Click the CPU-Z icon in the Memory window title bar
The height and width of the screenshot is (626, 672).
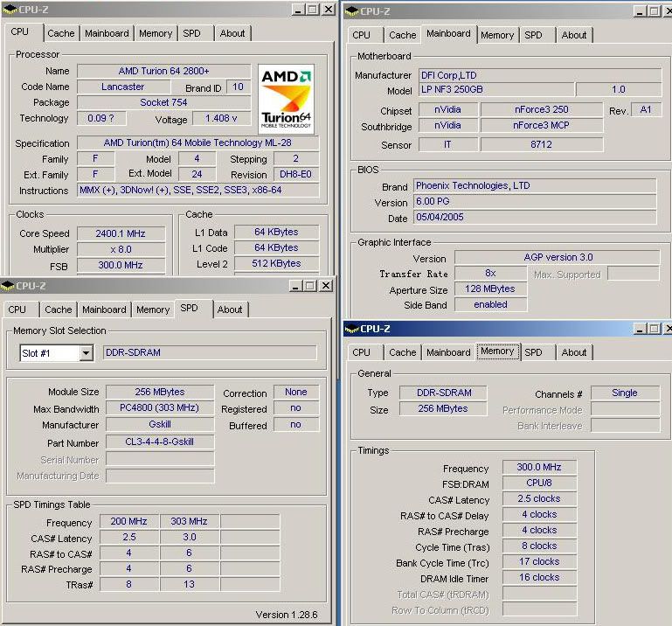(351, 329)
